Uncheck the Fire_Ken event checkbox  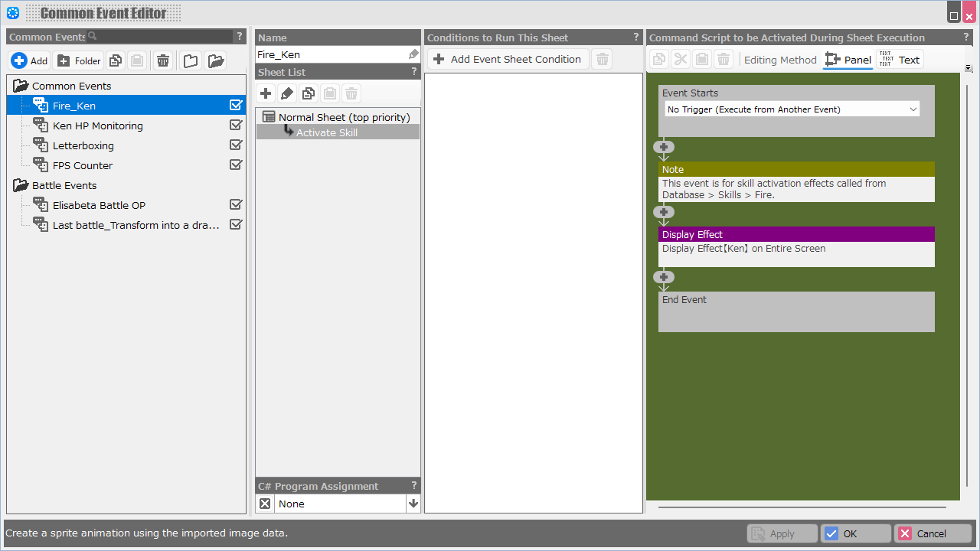point(236,106)
